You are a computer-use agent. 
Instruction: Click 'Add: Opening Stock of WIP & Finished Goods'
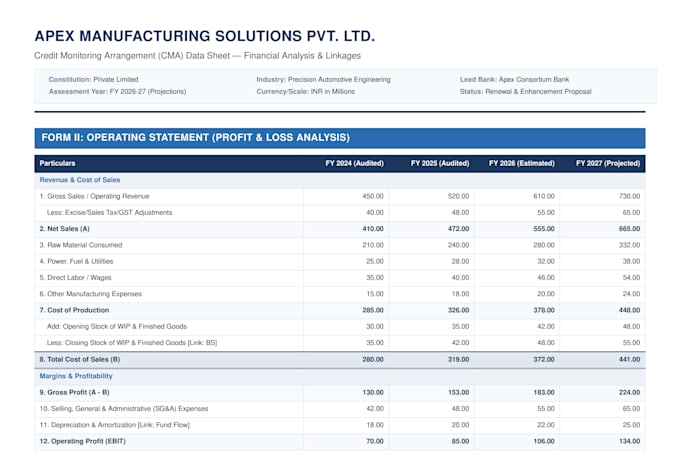pos(117,326)
